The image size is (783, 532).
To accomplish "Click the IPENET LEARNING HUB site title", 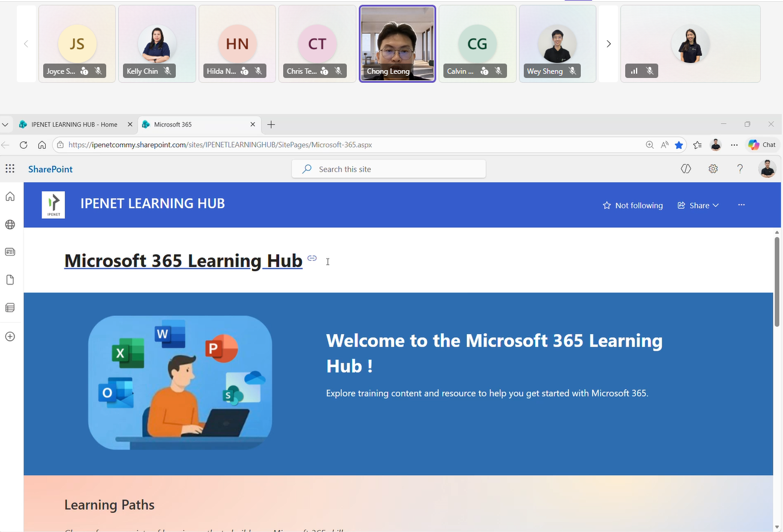I will 152,204.
